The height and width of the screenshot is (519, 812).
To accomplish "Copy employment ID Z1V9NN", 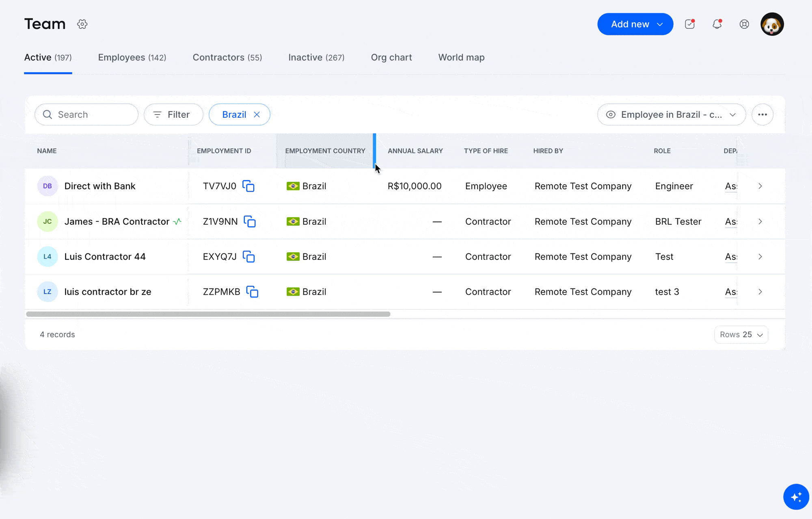I will tap(250, 222).
